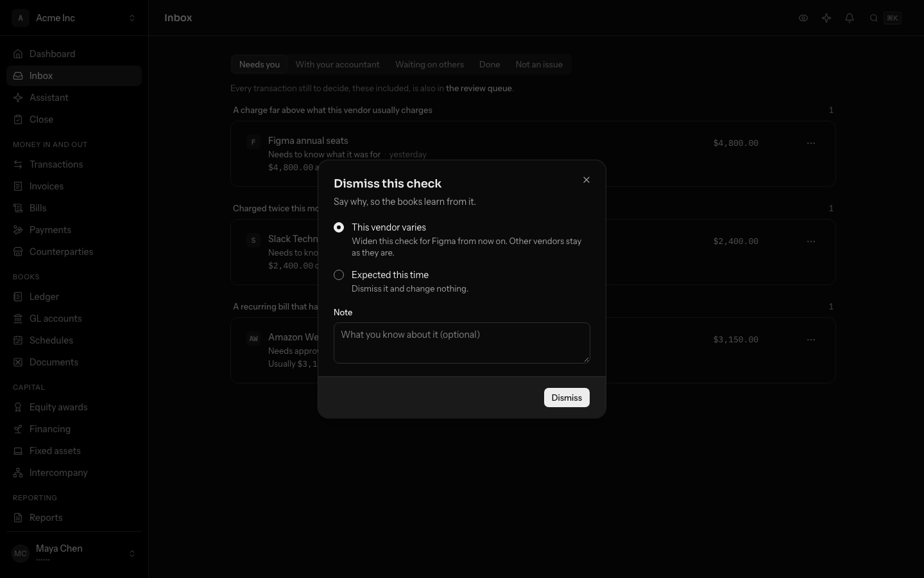This screenshot has width=924, height=578.
Task: Open Intercompany in the sidebar
Action: coord(74,473)
